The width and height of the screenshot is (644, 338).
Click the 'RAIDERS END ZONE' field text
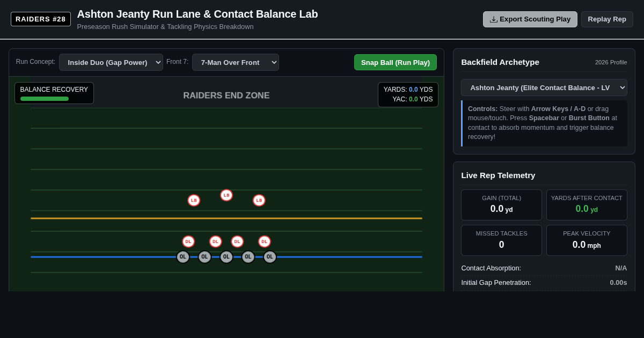click(226, 95)
